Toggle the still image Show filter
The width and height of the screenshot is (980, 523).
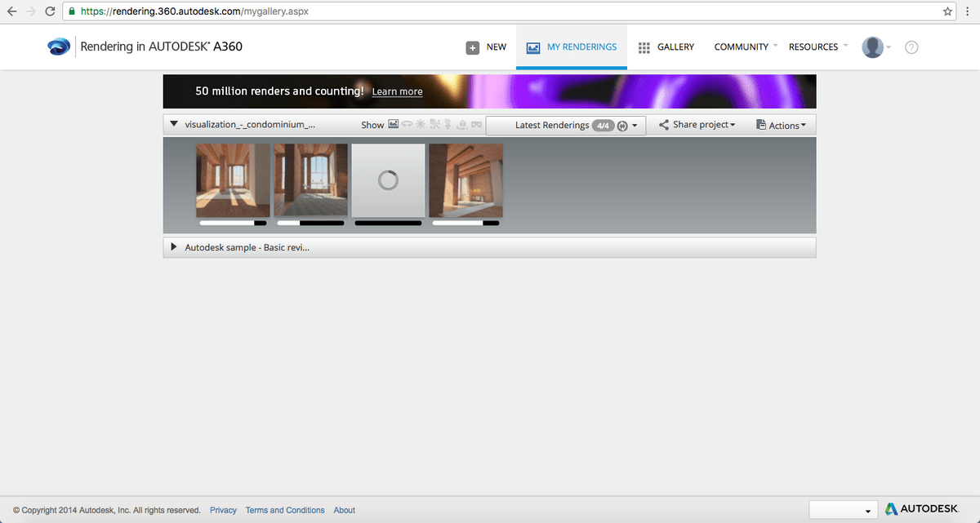(393, 125)
